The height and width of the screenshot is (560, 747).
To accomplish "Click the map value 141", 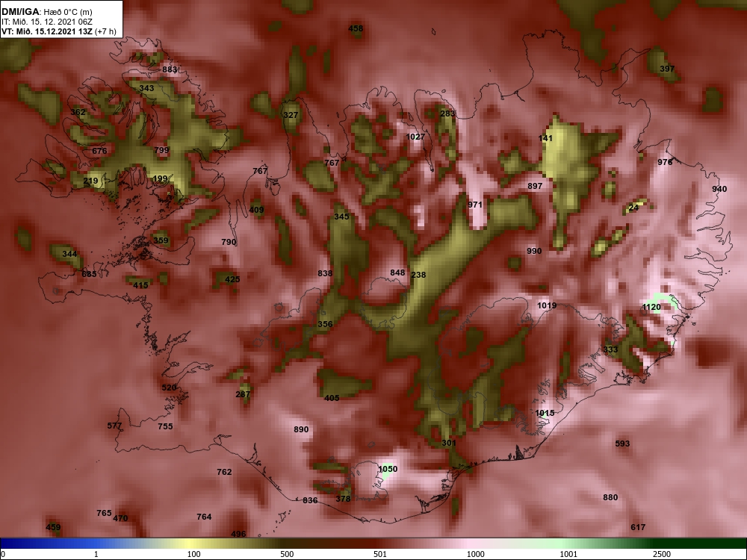I will click(545, 139).
